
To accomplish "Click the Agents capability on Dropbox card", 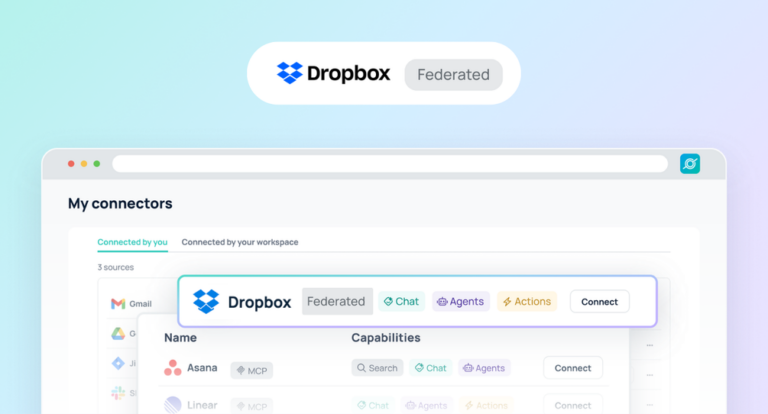I will point(460,301).
